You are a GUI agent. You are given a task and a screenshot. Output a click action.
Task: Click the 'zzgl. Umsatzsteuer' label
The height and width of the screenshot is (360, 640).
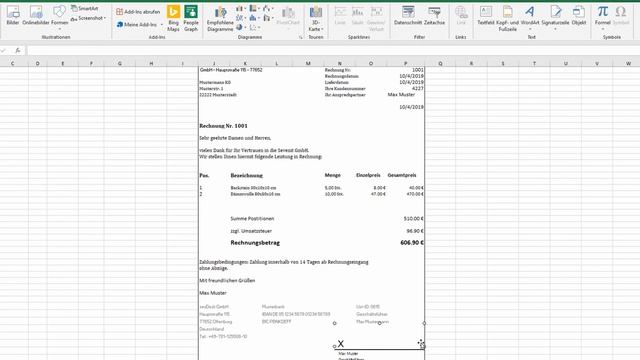click(251, 231)
